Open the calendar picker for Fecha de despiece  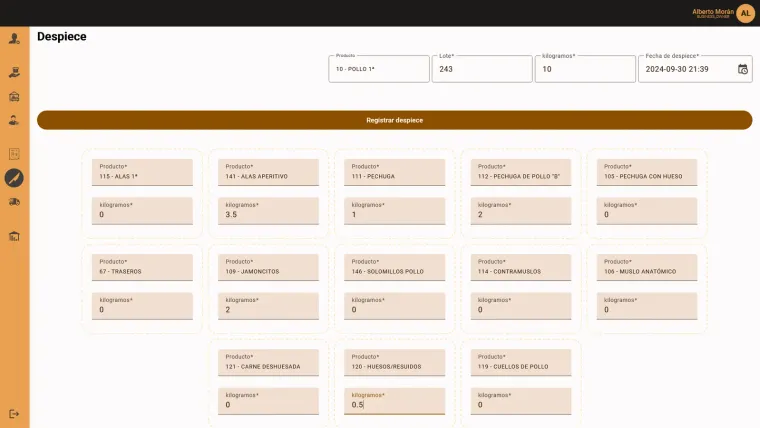tap(743, 69)
